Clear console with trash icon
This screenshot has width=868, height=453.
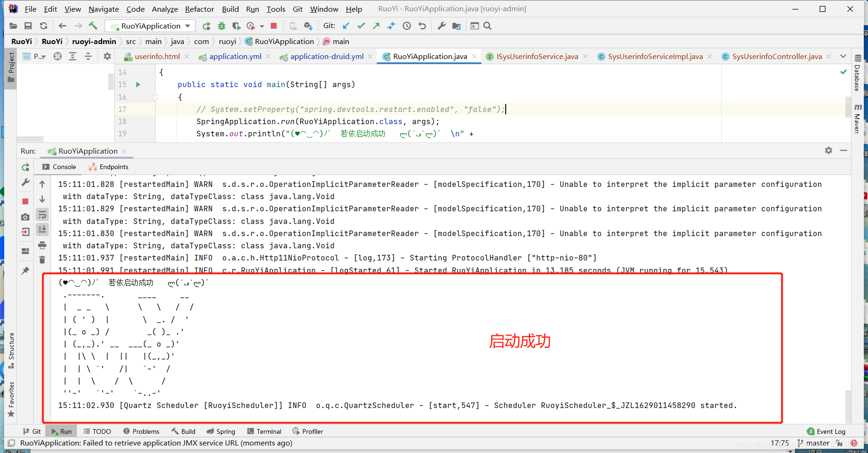coord(42,260)
